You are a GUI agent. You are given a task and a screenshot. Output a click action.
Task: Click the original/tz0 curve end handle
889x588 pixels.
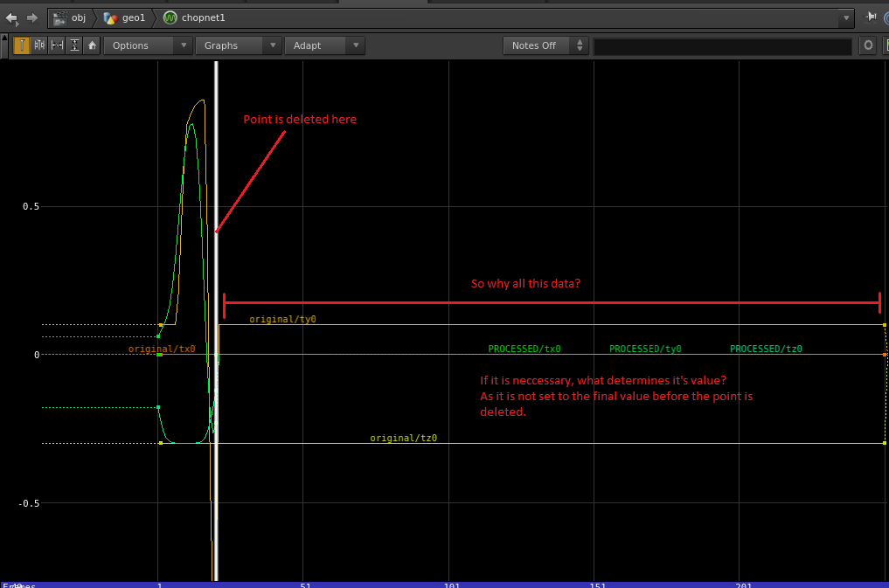885,443
